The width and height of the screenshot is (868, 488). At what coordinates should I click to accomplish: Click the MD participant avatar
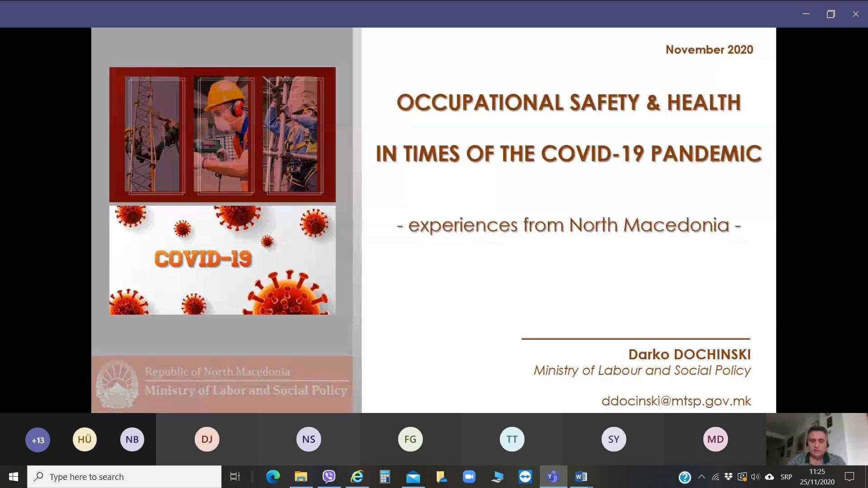[715, 439]
